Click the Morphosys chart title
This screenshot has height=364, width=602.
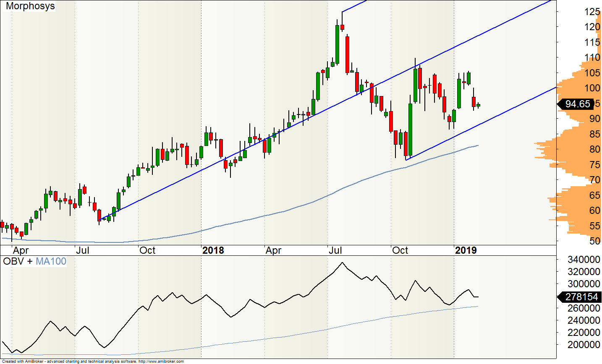(30, 6)
